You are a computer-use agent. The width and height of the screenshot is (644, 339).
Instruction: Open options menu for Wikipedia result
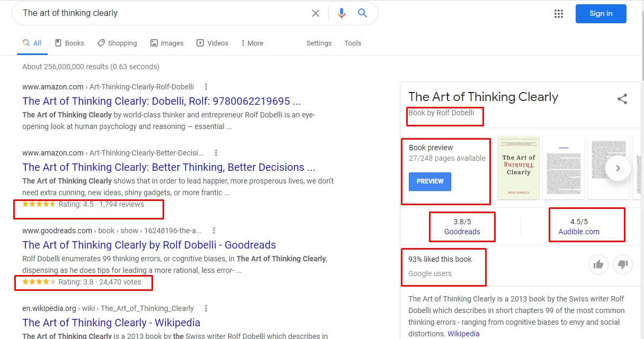tap(206, 308)
